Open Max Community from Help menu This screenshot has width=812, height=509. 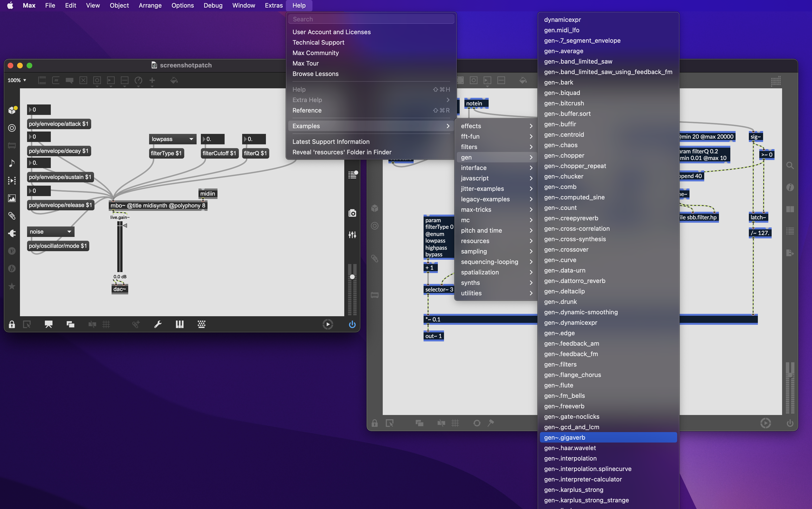coord(371,53)
